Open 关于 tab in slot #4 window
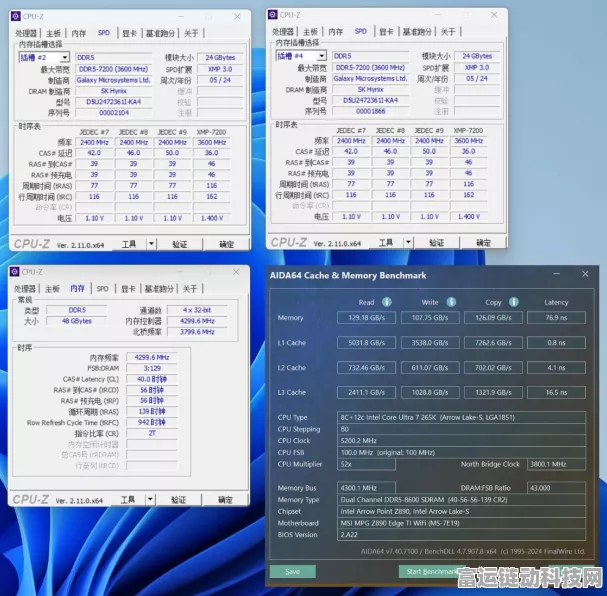The height and width of the screenshot is (596, 607). pyautogui.click(x=448, y=32)
